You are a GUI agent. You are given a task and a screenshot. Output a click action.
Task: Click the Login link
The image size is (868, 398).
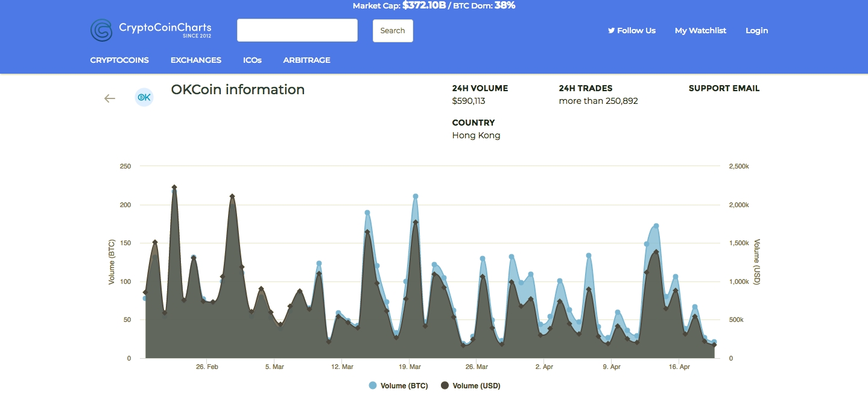point(757,30)
